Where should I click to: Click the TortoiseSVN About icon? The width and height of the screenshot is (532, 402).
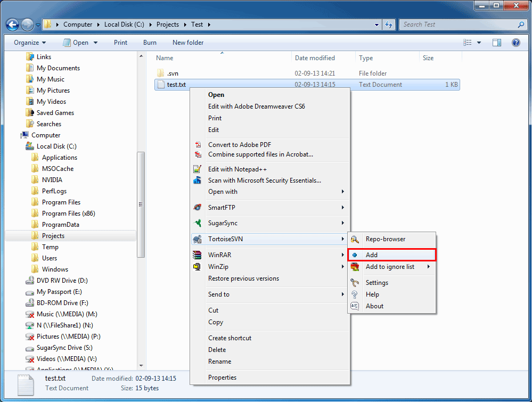point(355,306)
